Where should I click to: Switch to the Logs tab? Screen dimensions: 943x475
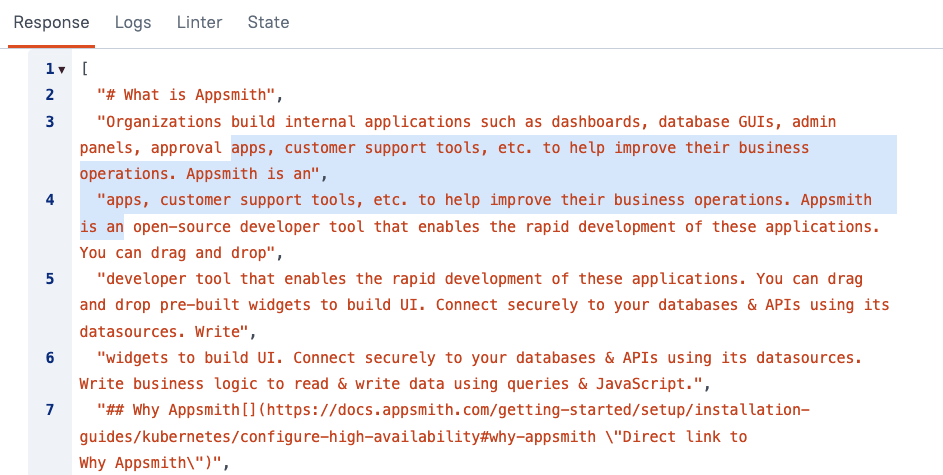[132, 22]
